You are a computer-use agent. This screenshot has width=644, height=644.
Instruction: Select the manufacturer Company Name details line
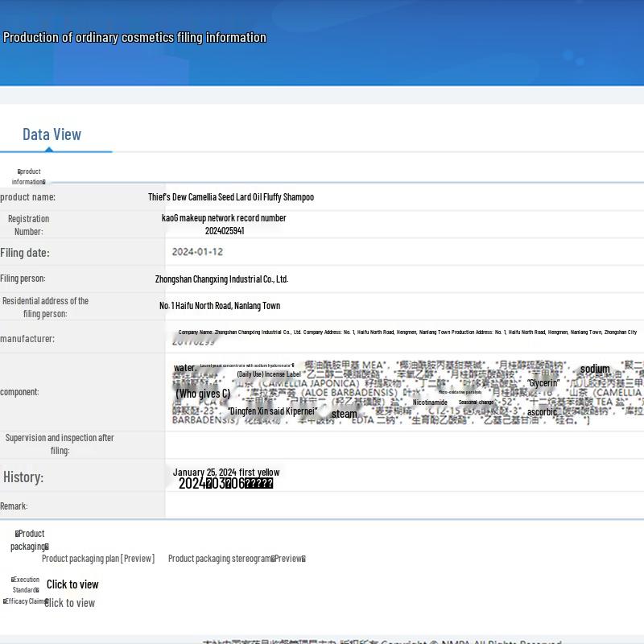(x=407, y=332)
